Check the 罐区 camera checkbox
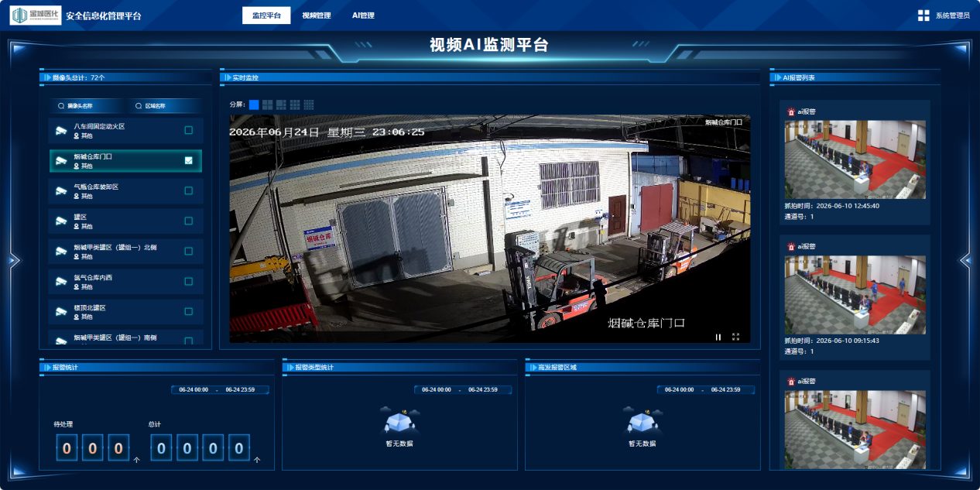980x490 pixels. 188,221
